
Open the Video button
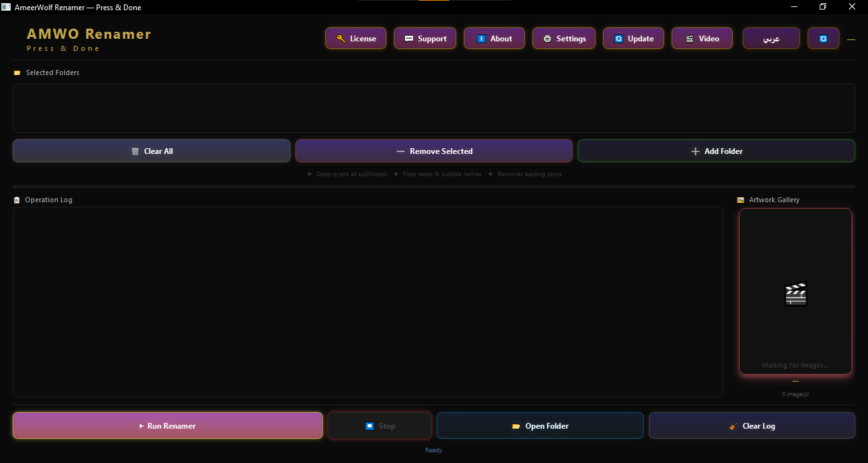tap(702, 38)
